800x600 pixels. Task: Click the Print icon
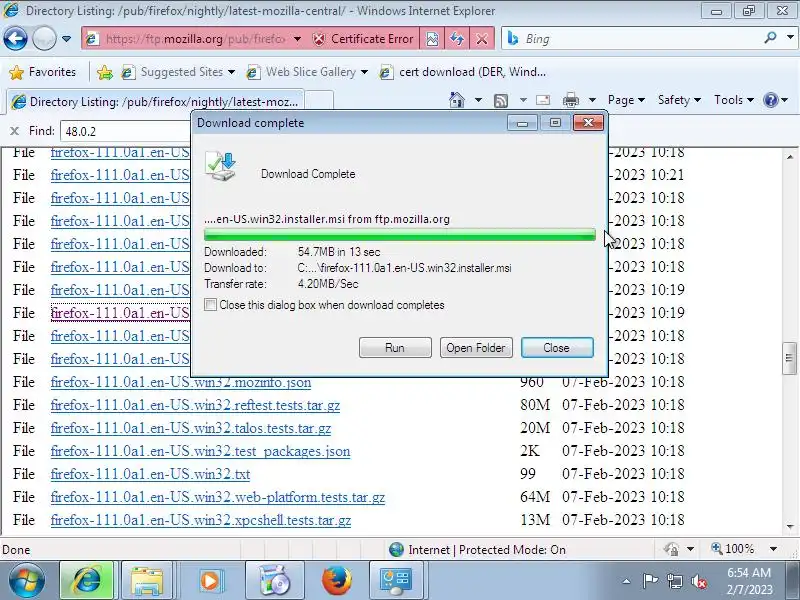[571, 100]
